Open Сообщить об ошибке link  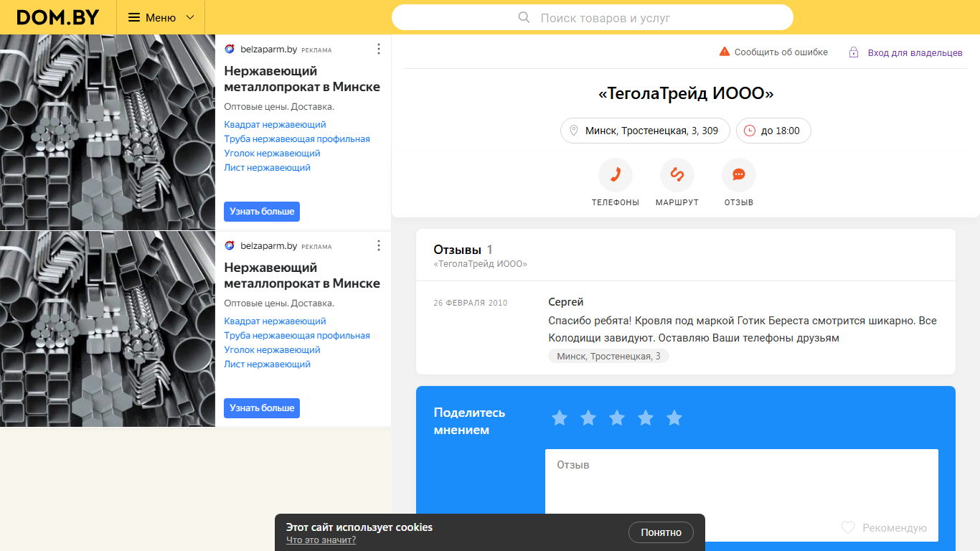point(781,52)
